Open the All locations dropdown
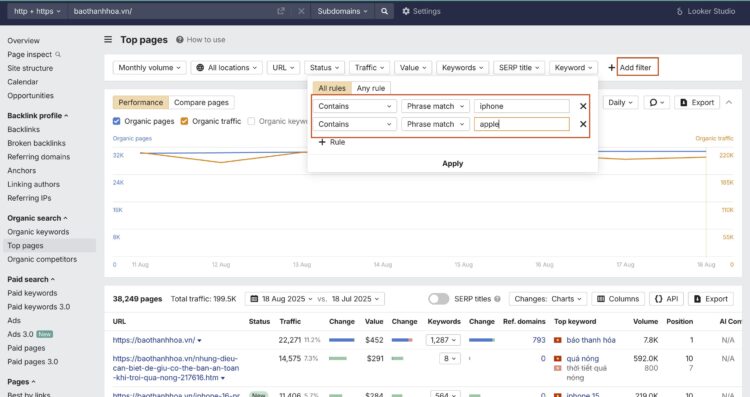The width and height of the screenshot is (750, 397). (x=227, y=67)
